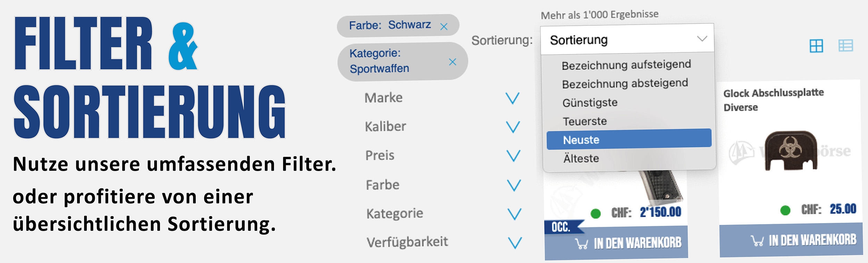Sort by Günstigste
The height and width of the screenshot is (263, 868).
click(x=590, y=103)
